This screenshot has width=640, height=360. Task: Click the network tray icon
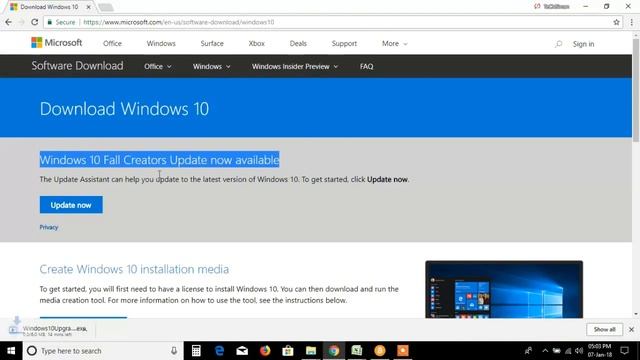click(x=568, y=351)
